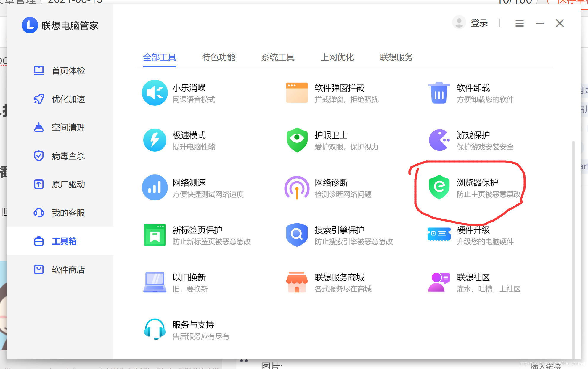Click the 浏览器保护 title text
The width and height of the screenshot is (588, 369).
click(478, 183)
